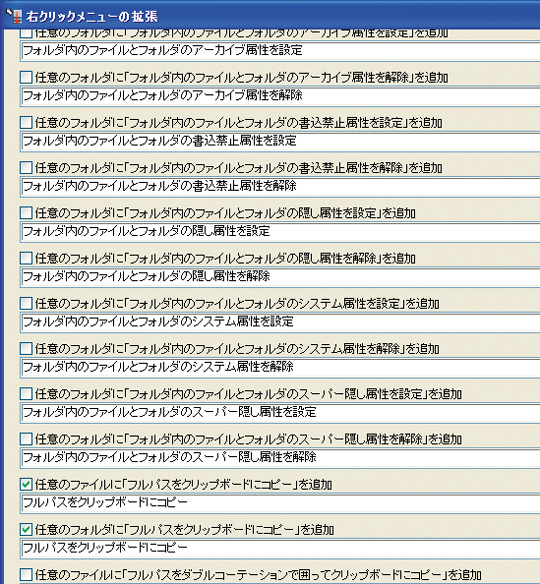Enable '書込禁止属性を設定' folder checkbox
The height and width of the screenshot is (584, 540).
click(x=26, y=123)
